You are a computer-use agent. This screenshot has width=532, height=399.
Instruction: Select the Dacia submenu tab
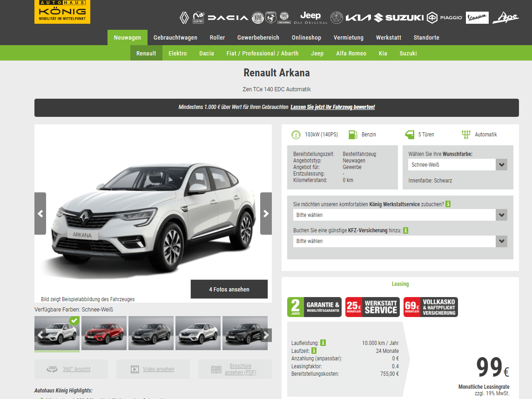[x=207, y=53]
